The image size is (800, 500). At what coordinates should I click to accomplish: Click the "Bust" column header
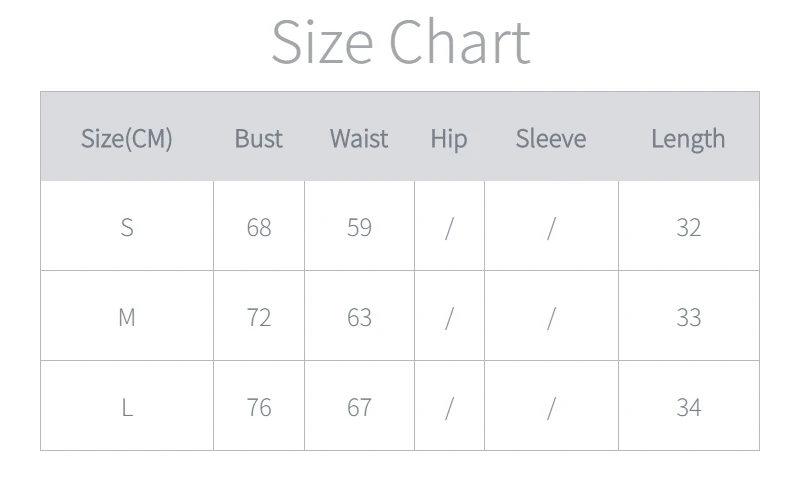(x=259, y=138)
